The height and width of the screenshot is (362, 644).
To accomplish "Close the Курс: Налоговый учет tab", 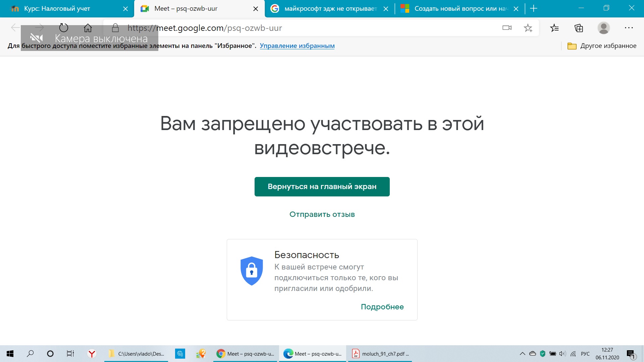I will tap(125, 9).
